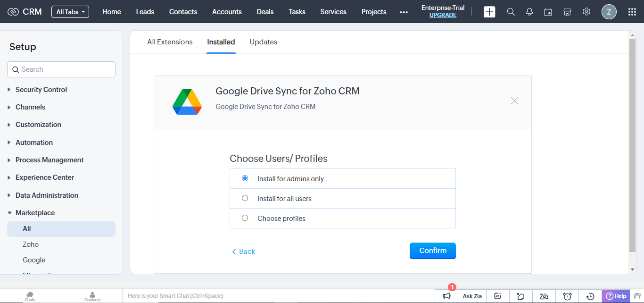Go to the Leads module
The width and height of the screenshot is (644, 303).
(x=145, y=12)
